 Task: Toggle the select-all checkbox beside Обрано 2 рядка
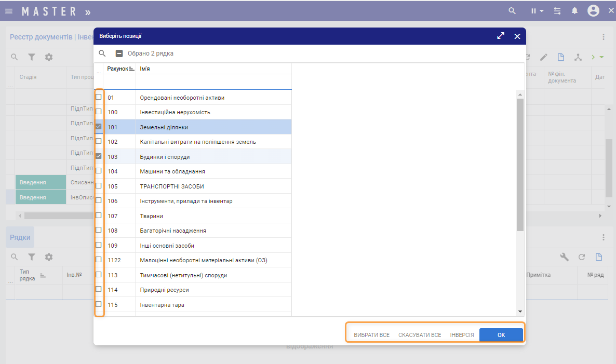(119, 53)
